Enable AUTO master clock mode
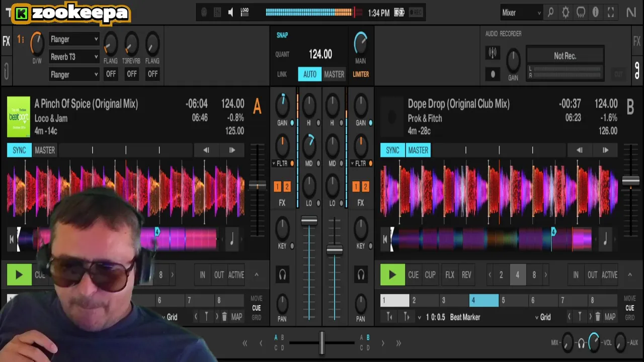The height and width of the screenshot is (362, 644). point(309,74)
